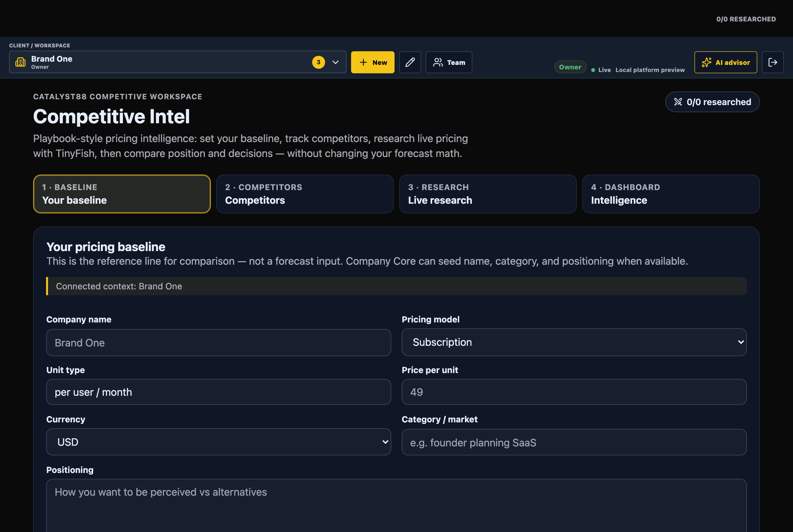Click the sparkle icon on AI advisor
793x532 pixels.
click(x=706, y=62)
